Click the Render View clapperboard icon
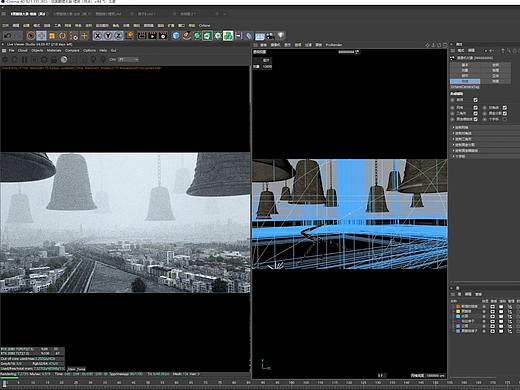 click(142, 35)
